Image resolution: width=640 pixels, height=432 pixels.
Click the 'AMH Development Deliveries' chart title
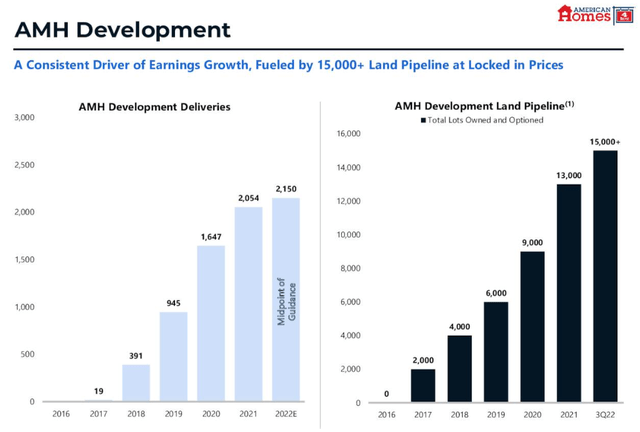155,107
